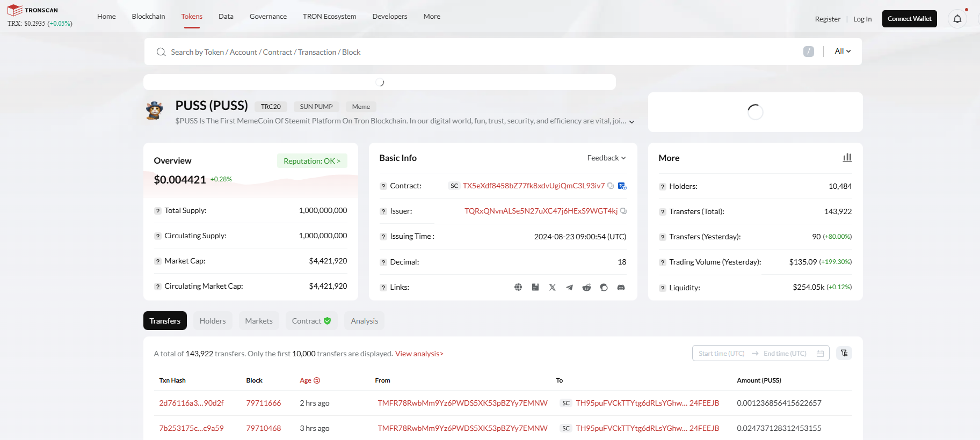Click the Connect Wallet button

(910, 19)
